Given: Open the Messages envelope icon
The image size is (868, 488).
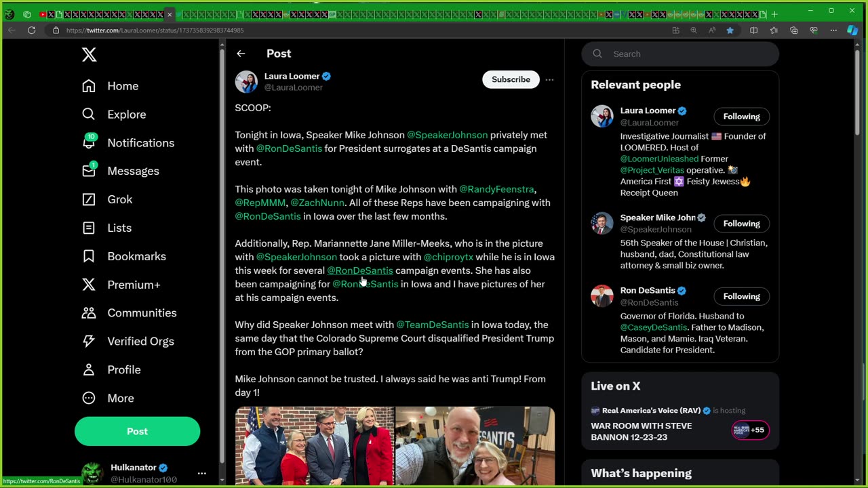Looking at the screenshot, I should [89, 171].
